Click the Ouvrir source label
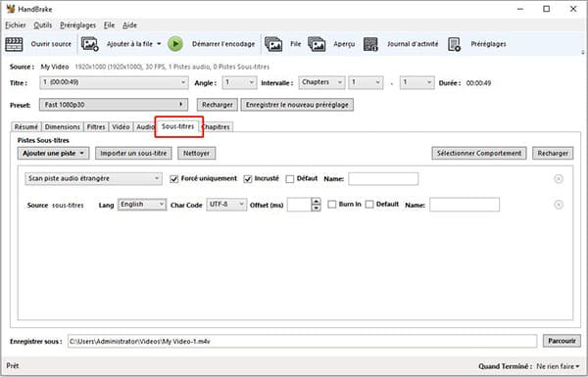This screenshot has width=588, height=377. pyautogui.click(x=51, y=44)
